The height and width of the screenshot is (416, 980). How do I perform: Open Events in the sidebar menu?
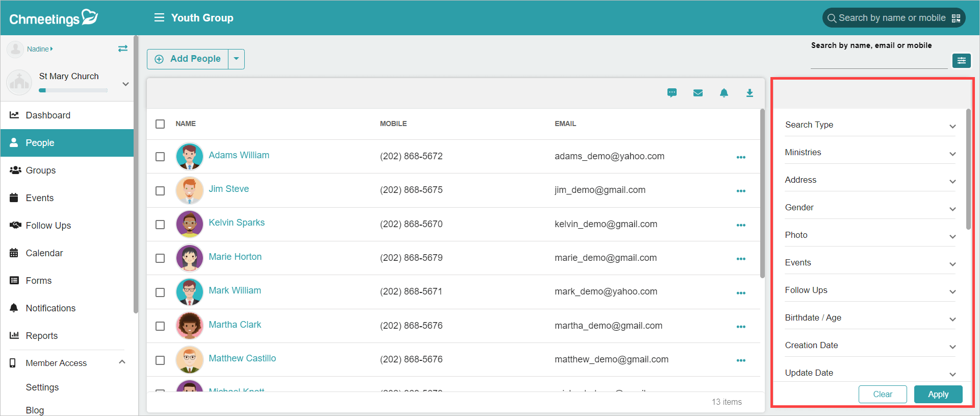click(67, 198)
